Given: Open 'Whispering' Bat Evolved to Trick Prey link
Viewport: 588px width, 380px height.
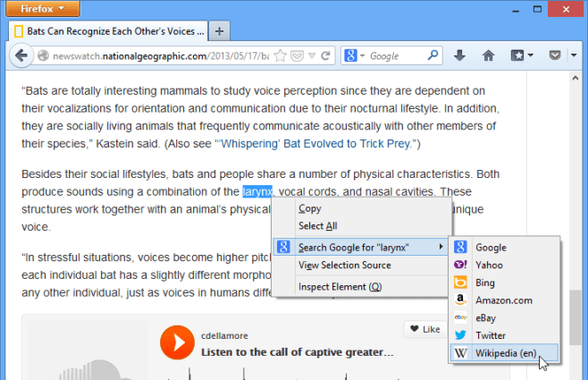Looking at the screenshot, I should [317, 144].
